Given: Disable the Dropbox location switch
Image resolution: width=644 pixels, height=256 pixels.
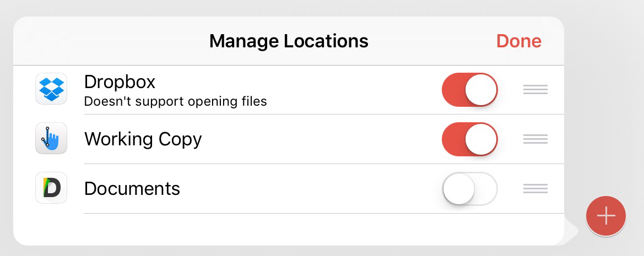Looking at the screenshot, I should click(469, 90).
